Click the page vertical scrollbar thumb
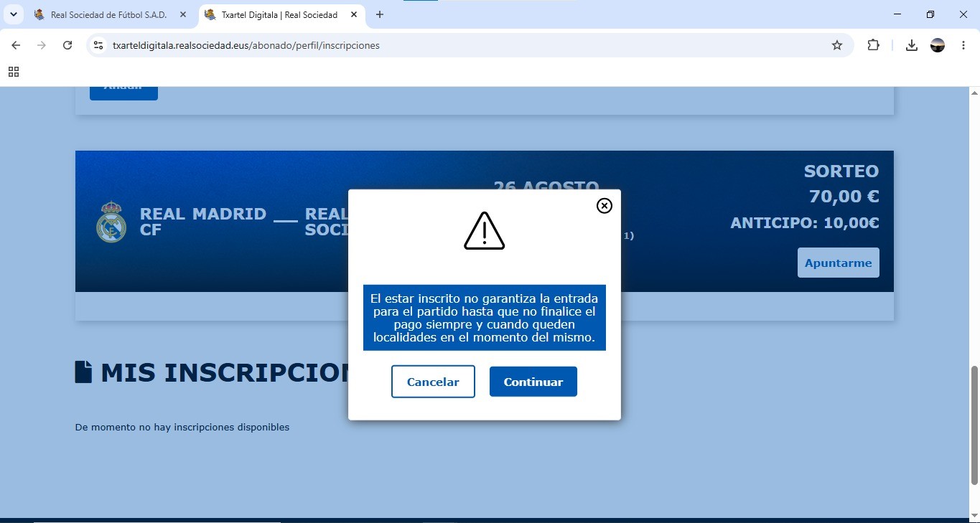Screen dimensions: 980x523 point(974,425)
